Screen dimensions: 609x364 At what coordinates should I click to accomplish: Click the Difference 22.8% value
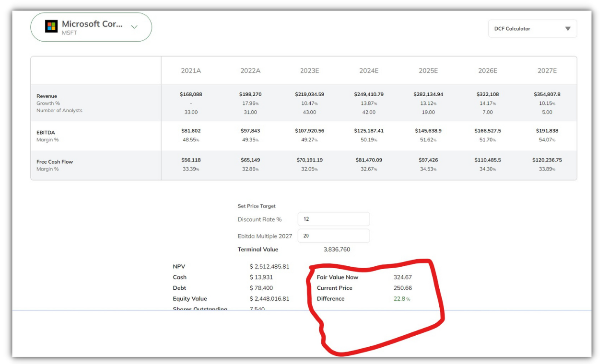coord(402,298)
